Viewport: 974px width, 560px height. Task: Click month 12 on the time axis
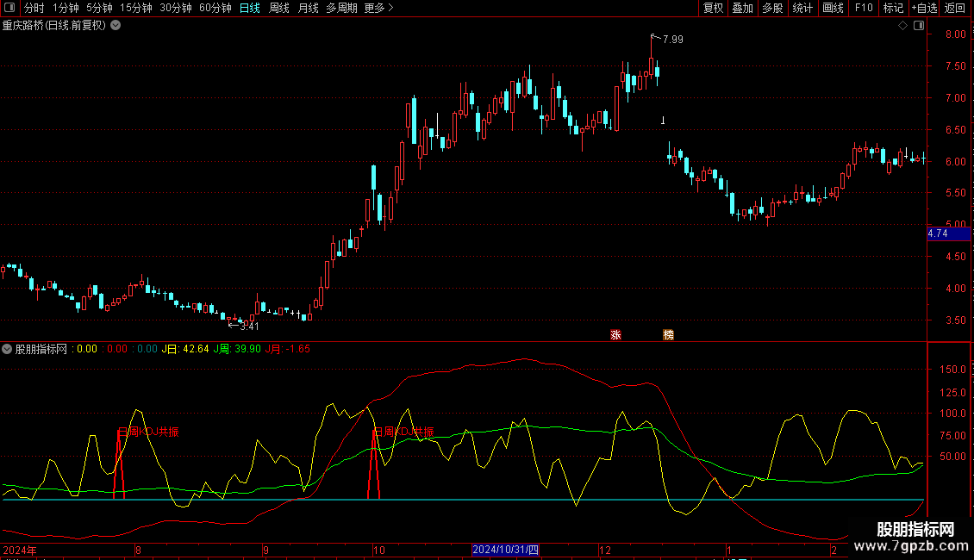[x=605, y=550]
